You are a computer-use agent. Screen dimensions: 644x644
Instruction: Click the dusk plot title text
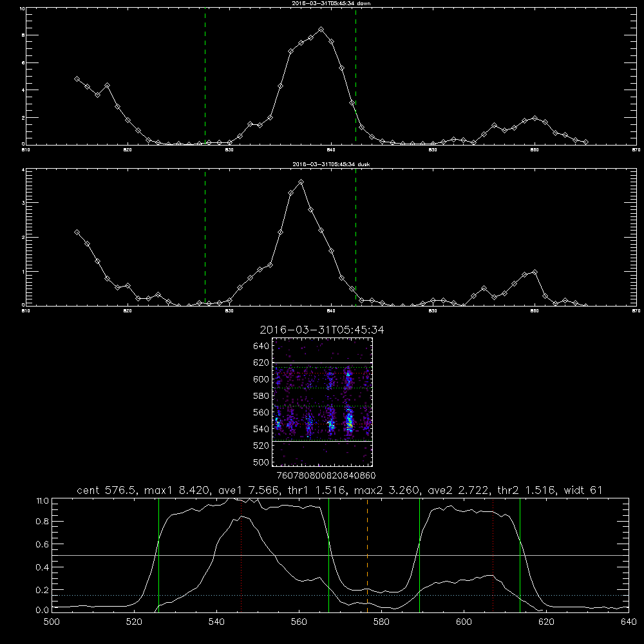click(x=331, y=164)
